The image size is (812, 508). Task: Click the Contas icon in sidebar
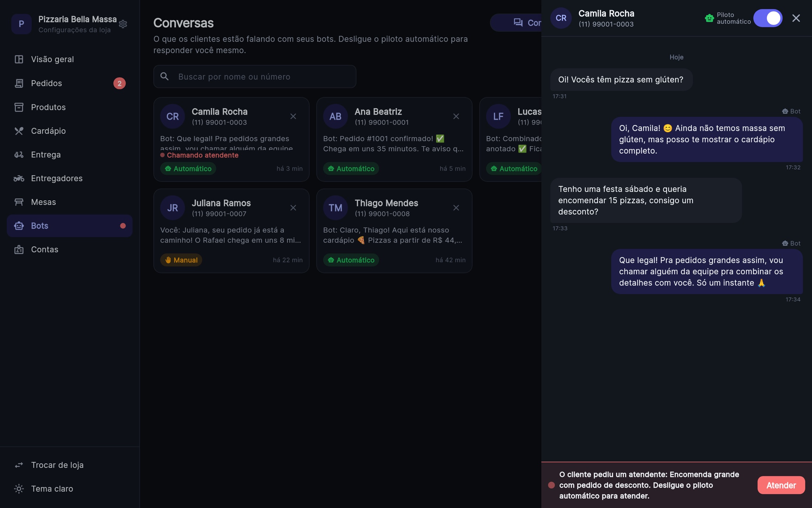(19, 249)
